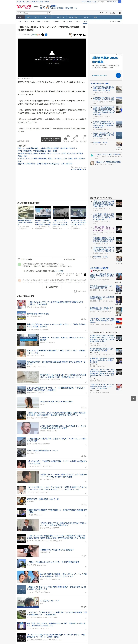Screen dimensions: 138x644
Task: Select the トップ navigation tab
Action: click(x=20, y=17)
